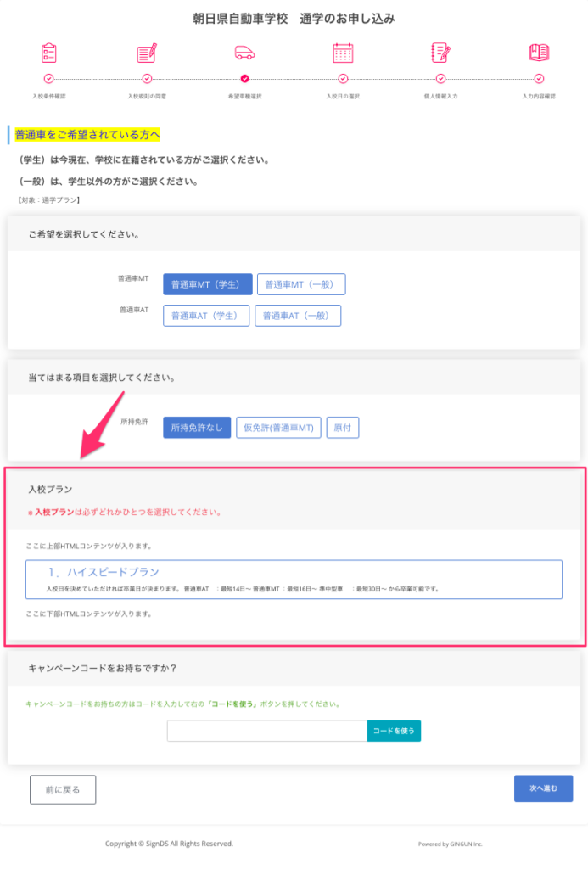Select 普通車MT（学生） option
The width and height of the screenshot is (588, 869).
(207, 284)
